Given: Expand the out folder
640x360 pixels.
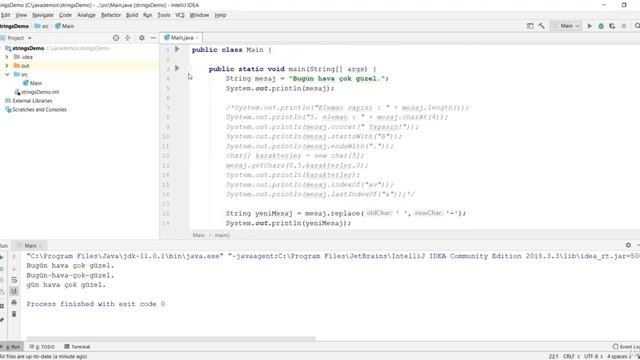Looking at the screenshot, I should click(x=7, y=65).
